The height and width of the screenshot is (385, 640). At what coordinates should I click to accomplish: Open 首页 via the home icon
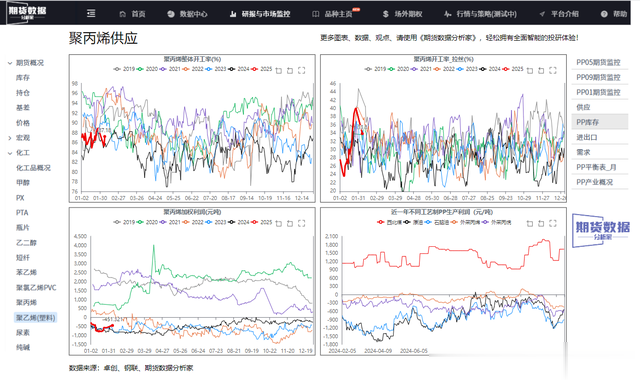[x=122, y=14]
